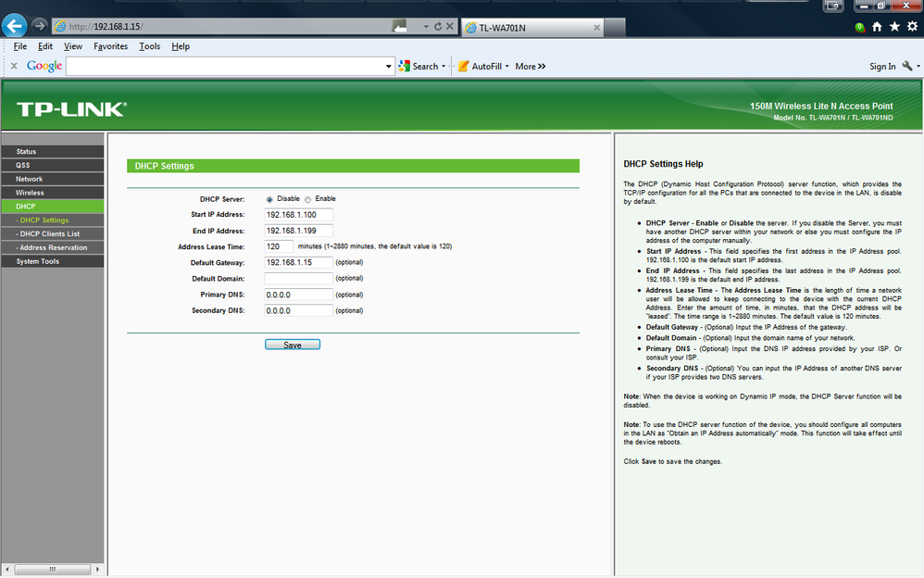The height and width of the screenshot is (578, 924).
Task: Open the DHCP Settings submenu
Action: [53, 220]
